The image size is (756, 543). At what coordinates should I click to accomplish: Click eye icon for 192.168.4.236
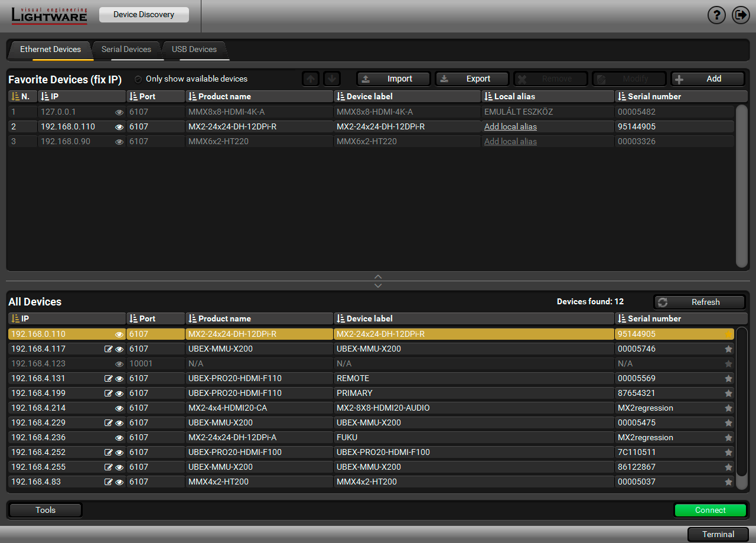point(119,438)
